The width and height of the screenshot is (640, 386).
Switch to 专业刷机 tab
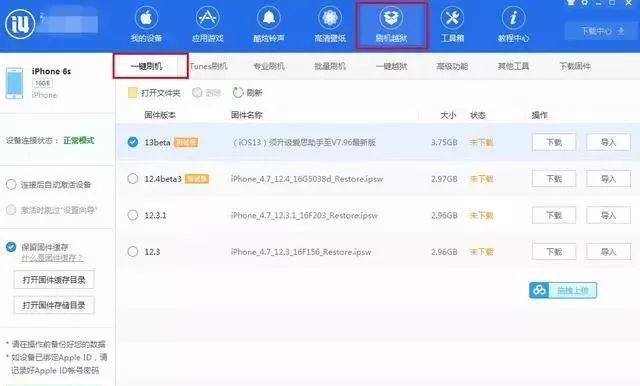point(269,66)
